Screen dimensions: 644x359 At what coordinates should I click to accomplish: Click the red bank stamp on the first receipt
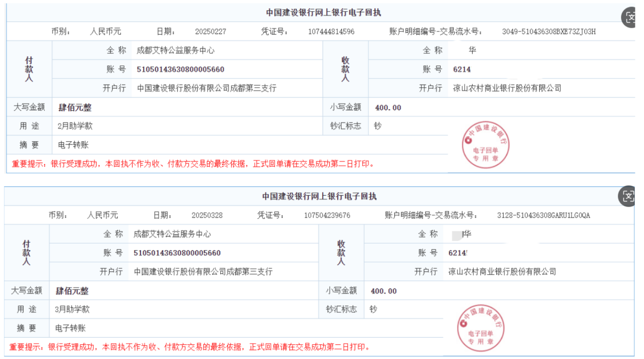point(486,145)
